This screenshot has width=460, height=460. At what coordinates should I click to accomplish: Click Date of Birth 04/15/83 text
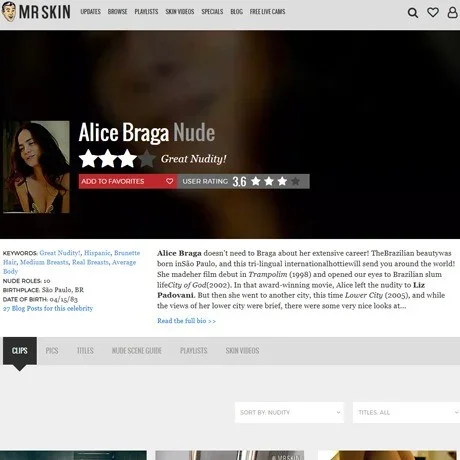pyautogui.click(x=40, y=299)
